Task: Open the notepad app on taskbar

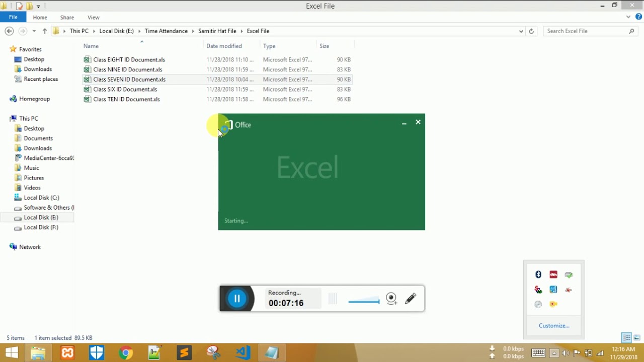Action: [x=272, y=353]
